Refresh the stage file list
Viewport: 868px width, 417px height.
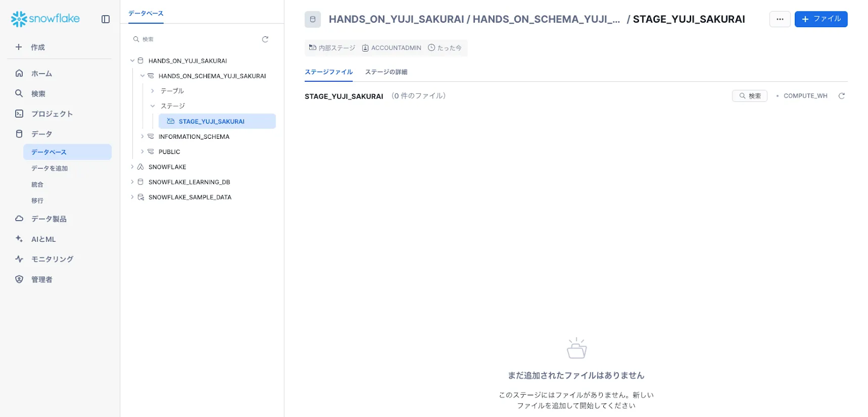coord(841,96)
